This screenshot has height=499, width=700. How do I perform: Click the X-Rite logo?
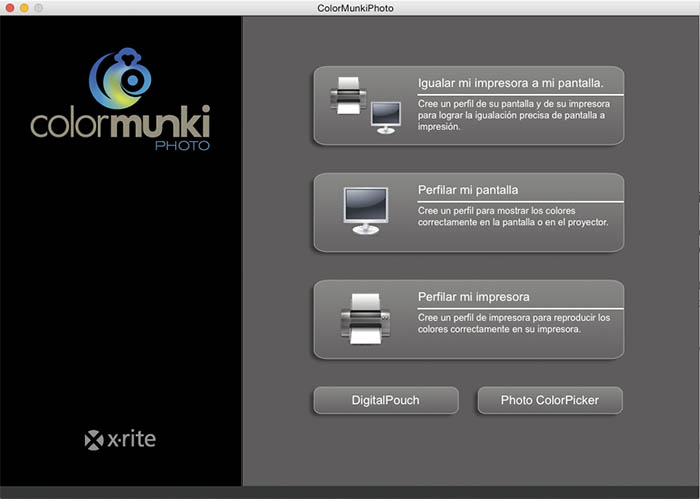(120, 440)
